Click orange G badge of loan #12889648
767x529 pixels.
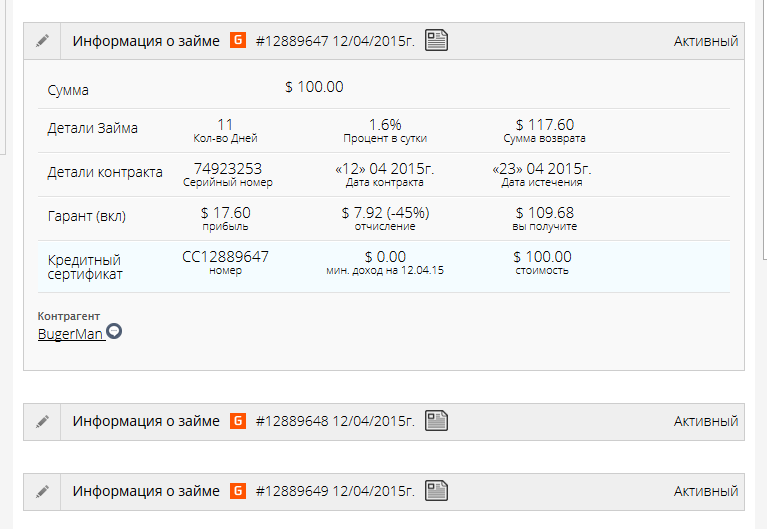pyautogui.click(x=238, y=421)
